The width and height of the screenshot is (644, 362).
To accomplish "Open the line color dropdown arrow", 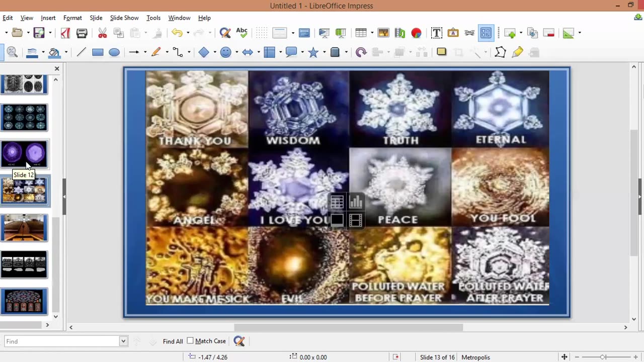I will [43, 52].
